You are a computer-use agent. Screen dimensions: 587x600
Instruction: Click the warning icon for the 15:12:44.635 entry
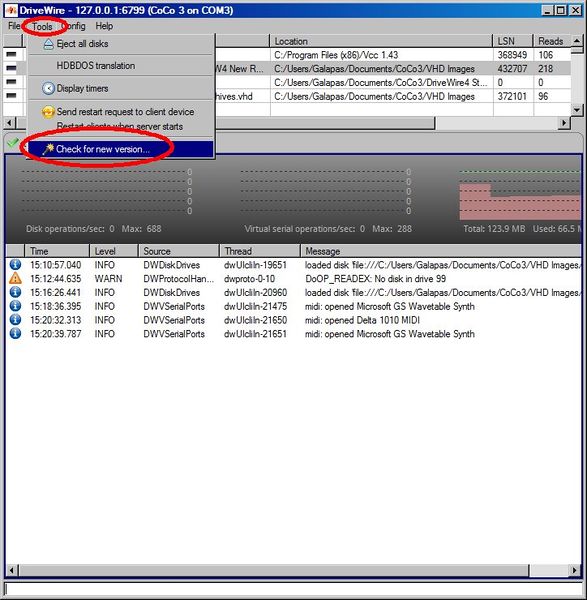[15, 278]
